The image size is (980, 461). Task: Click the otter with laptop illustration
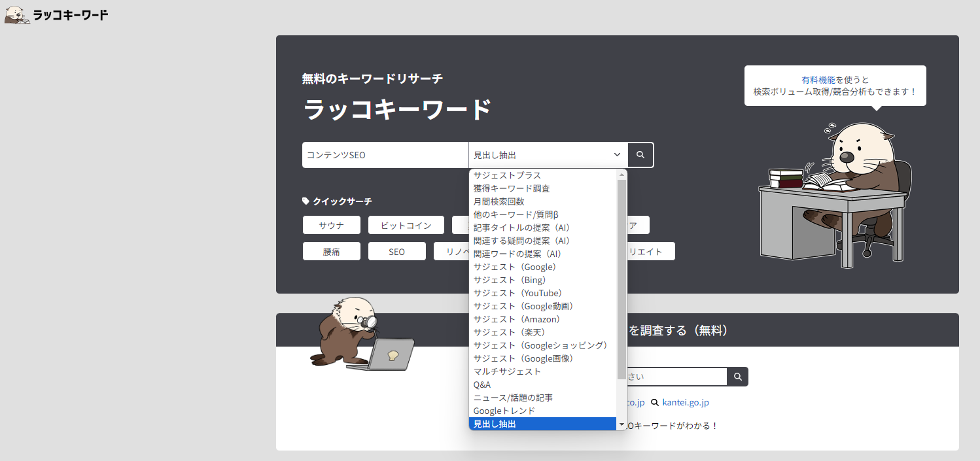coord(361,333)
